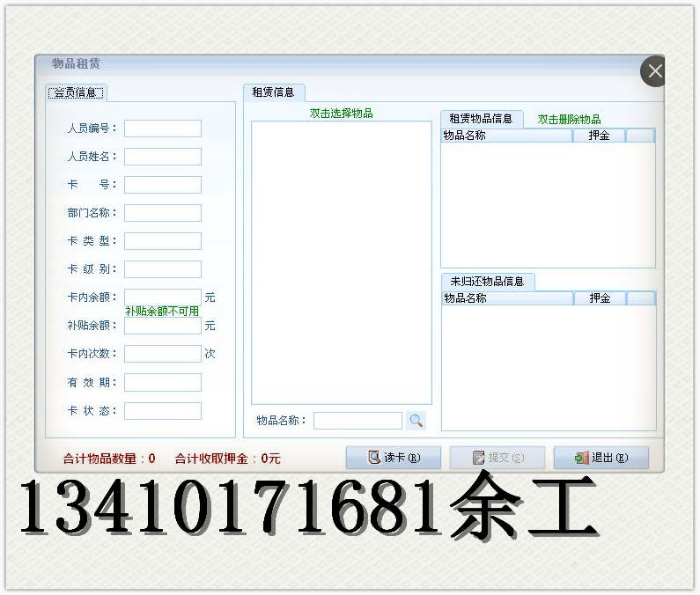Click the 物品租赁 window title

click(76, 64)
